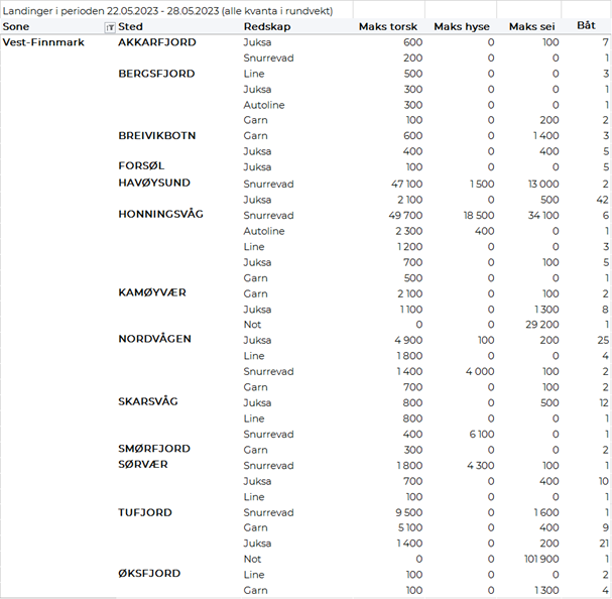Click the Redskap column header
612x599 pixels.
tap(267, 27)
